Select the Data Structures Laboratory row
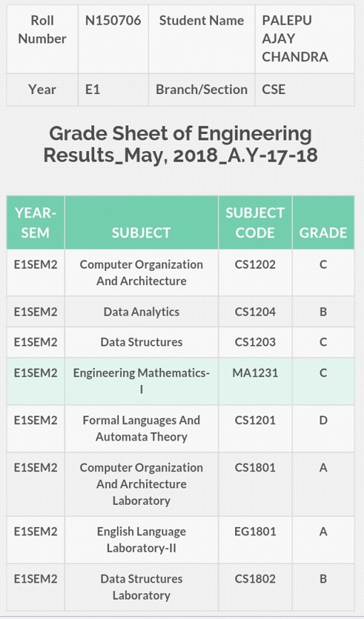Viewport: 364px width, 619px height. 181,587
